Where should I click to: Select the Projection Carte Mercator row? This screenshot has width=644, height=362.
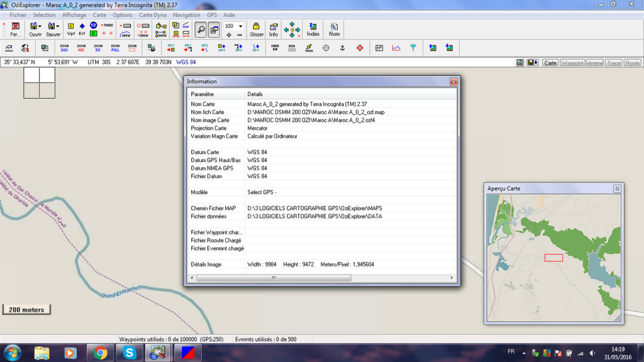[323, 128]
